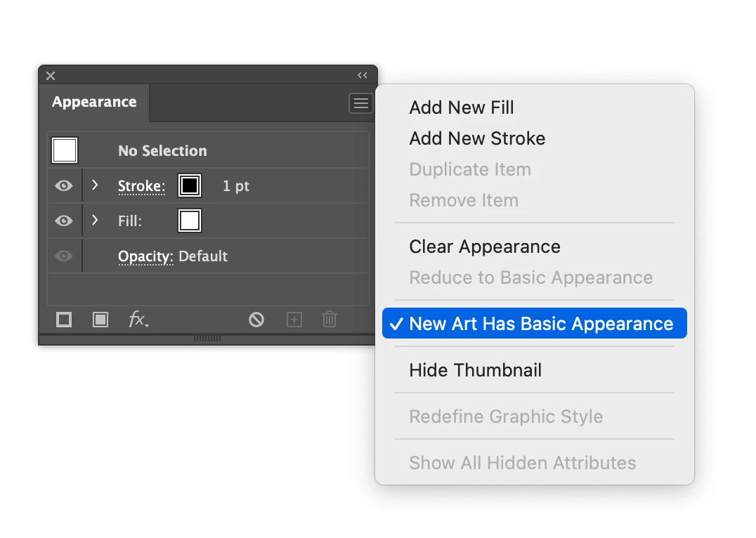Hide the Stroke attribute using eye icon
Screen dimensions: 756x538
pyautogui.click(x=64, y=185)
